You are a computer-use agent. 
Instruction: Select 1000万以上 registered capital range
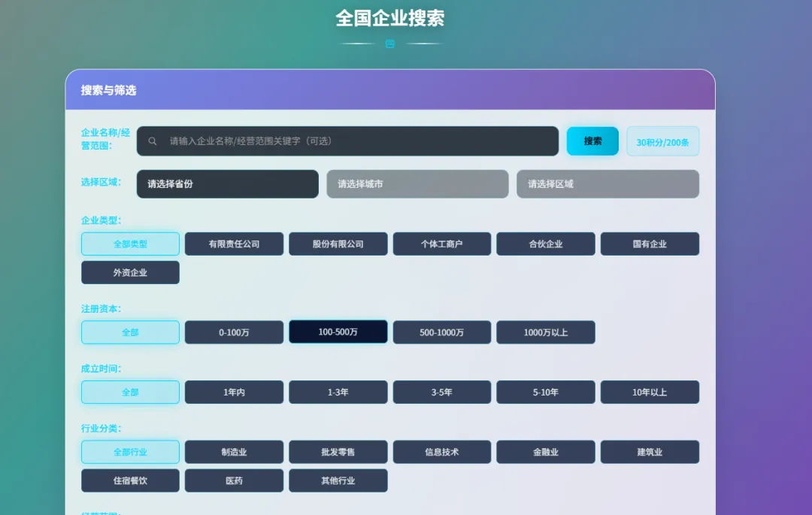point(545,331)
